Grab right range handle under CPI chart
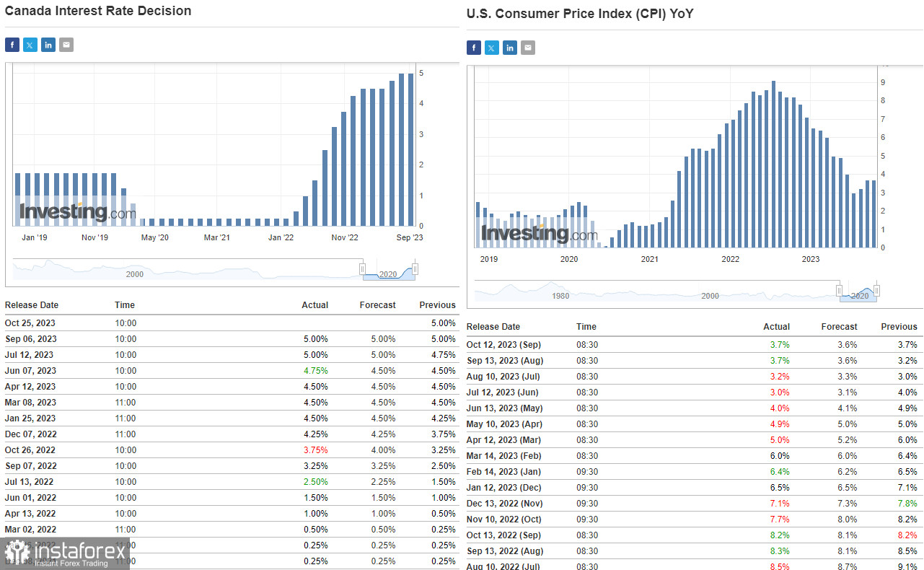This screenshot has height=570, width=924. pos(876,291)
